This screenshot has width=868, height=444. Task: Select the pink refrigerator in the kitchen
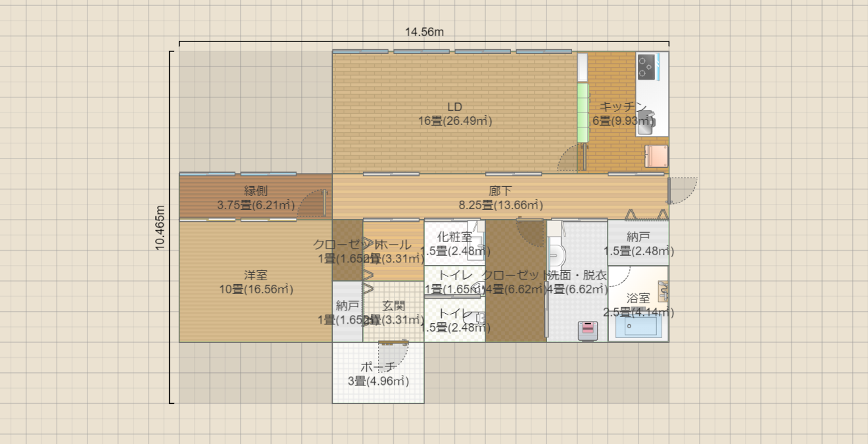coord(656,157)
